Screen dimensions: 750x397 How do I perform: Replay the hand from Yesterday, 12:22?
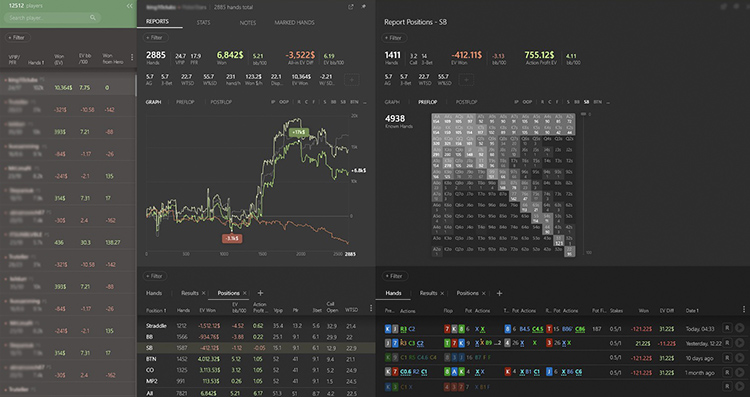[x=740, y=343]
